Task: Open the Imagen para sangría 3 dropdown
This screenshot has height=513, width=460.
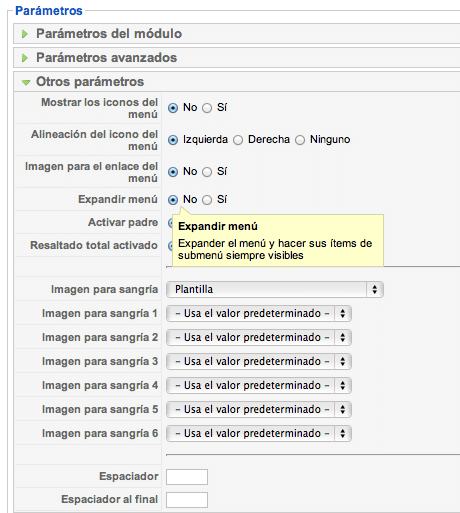Action: coord(259,362)
